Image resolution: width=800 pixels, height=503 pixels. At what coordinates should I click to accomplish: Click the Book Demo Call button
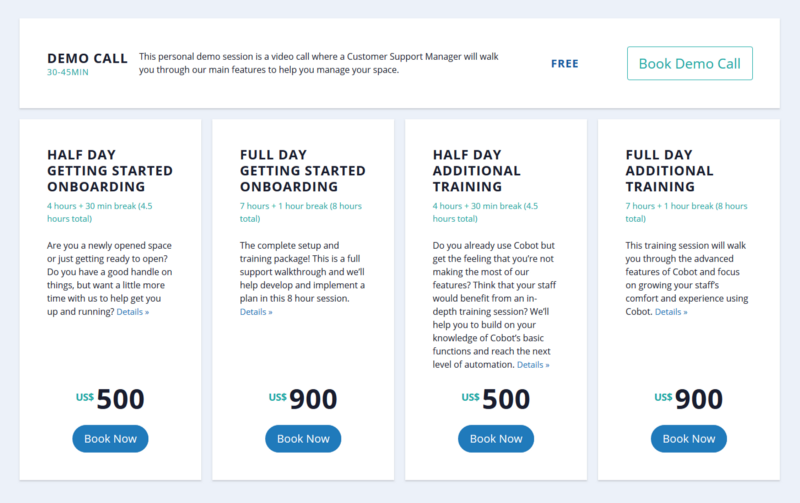click(x=689, y=63)
